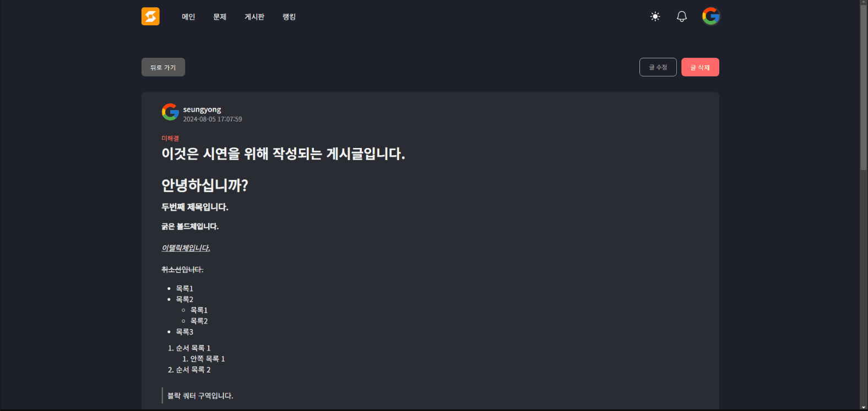Open the Google profile avatar menu

point(711,16)
